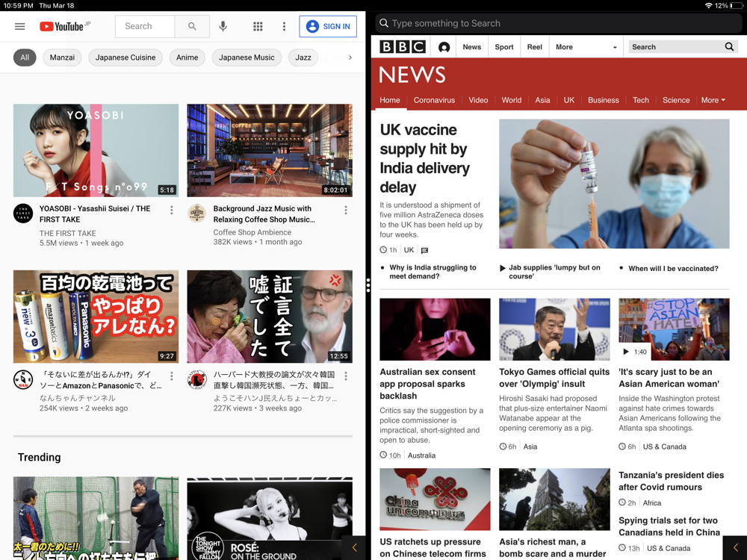Click the back arrow at bottom of YouTube pane
Viewport: 747px width, 560px height.
point(354,547)
